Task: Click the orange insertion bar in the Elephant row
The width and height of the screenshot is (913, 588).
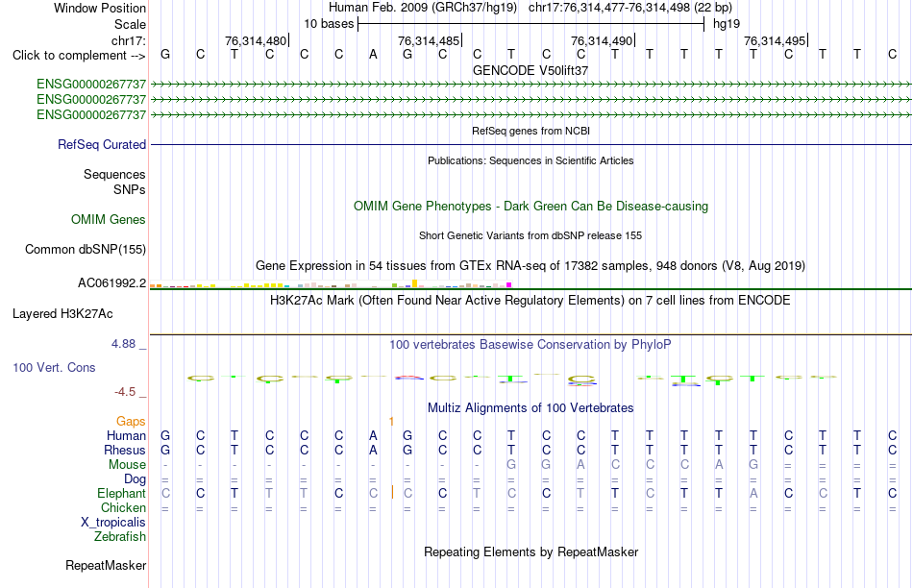Action: pyautogui.click(x=392, y=493)
